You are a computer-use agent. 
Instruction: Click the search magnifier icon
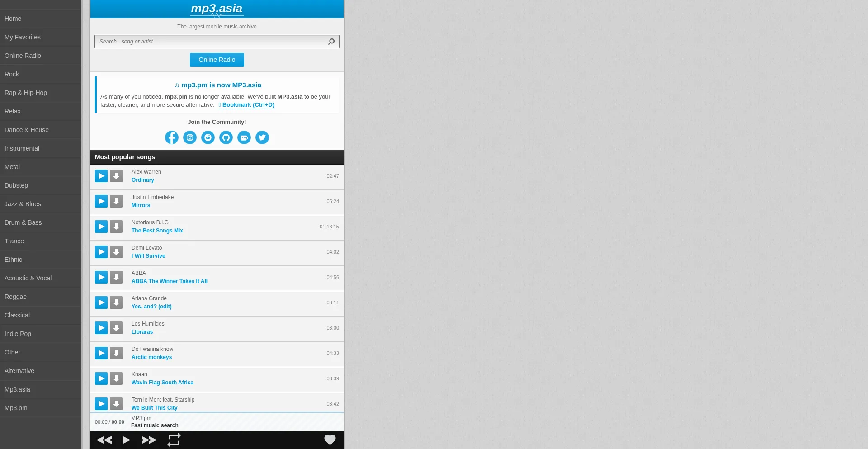[331, 42]
